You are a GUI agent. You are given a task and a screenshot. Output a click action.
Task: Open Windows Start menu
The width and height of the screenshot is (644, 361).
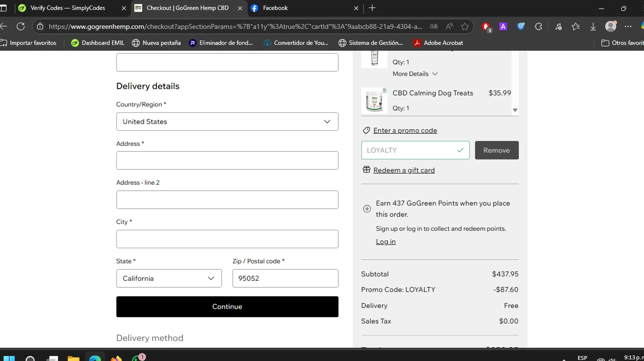click(x=9, y=358)
